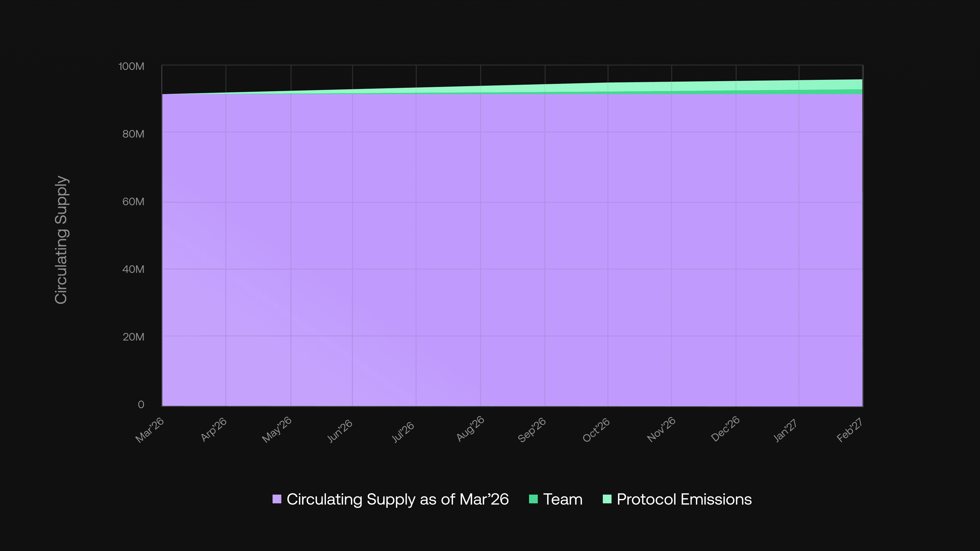Click the green Team legend swatch

point(533,499)
